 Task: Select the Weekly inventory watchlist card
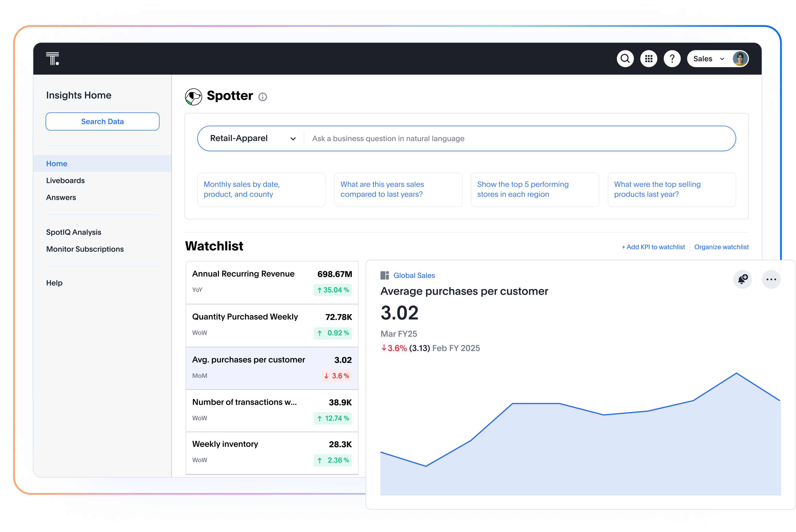point(271,452)
